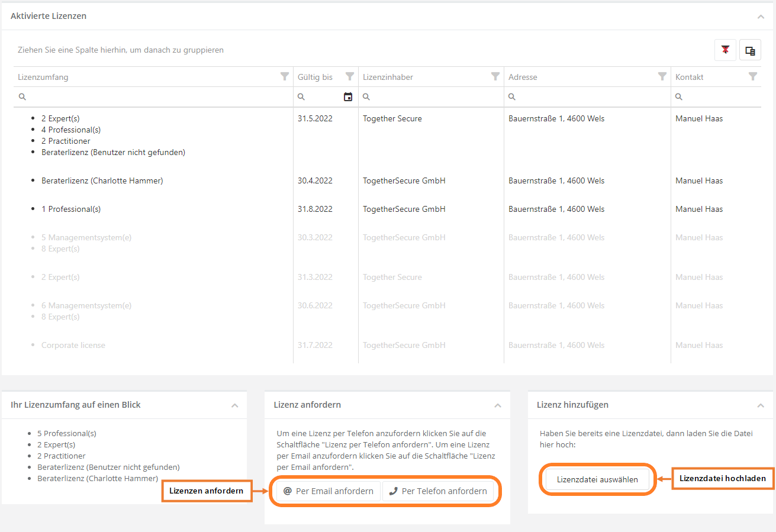
Task: Click the Per Email anfordern button
Action: (x=329, y=491)
